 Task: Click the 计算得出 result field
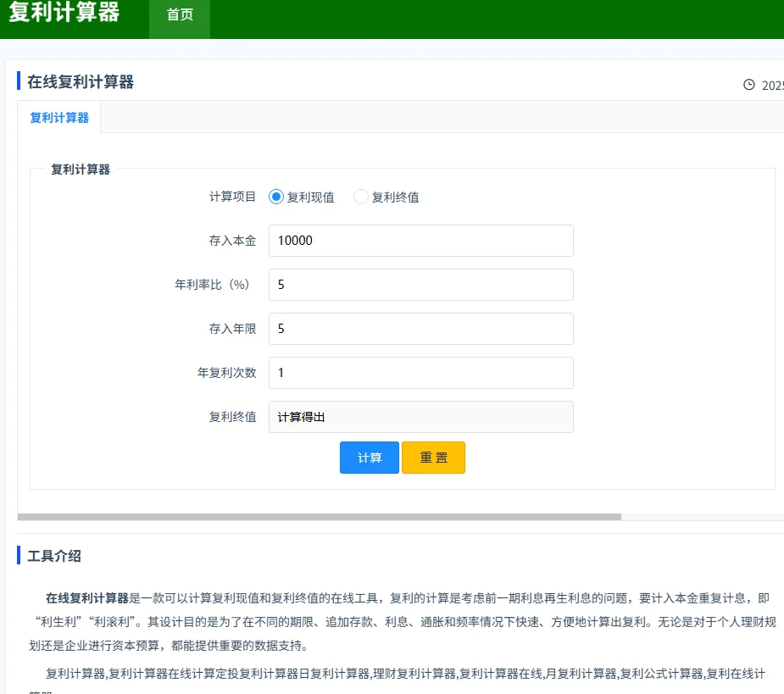pos(420,417)
